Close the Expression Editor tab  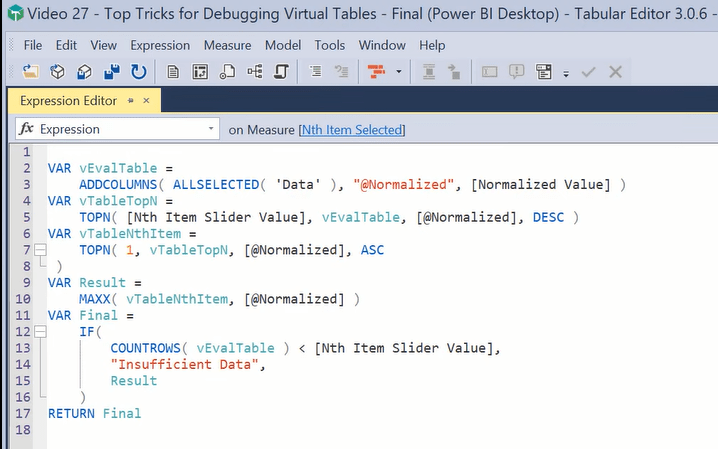[x=147, y=101]
